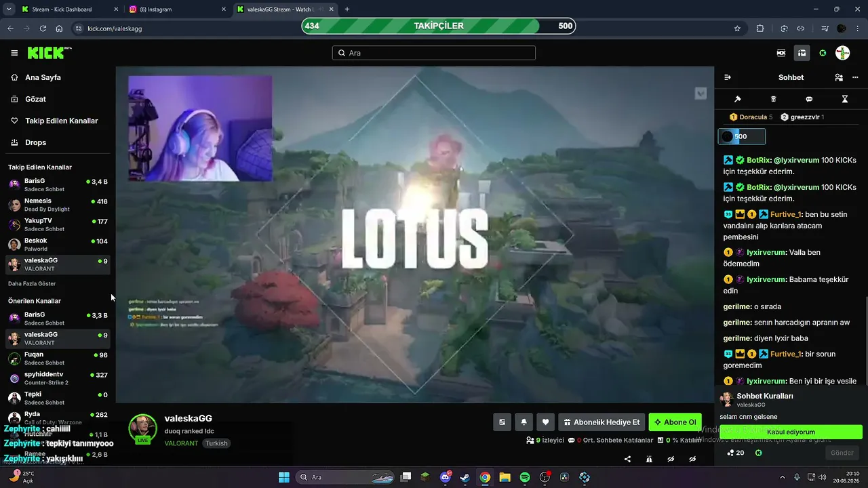This screenshot has height=488, width=868.
Task: Open Spotify from the taskbar
Action: pos(525,477)
